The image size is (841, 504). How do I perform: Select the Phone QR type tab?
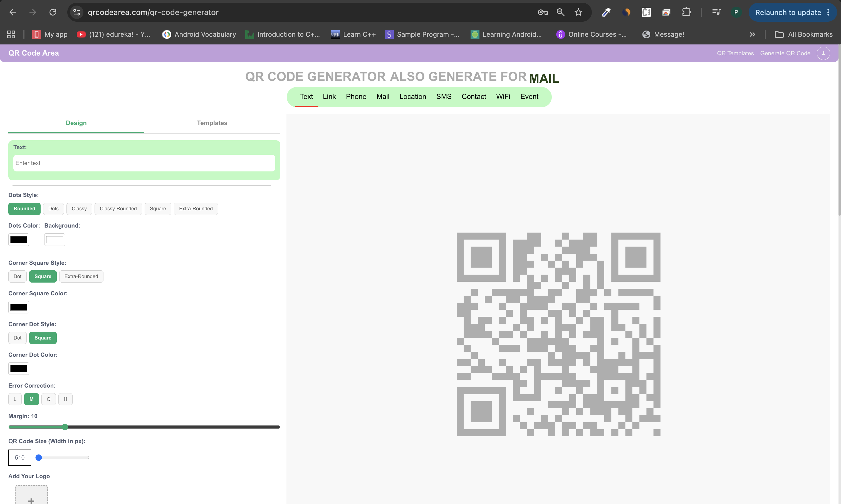(356, 96)
